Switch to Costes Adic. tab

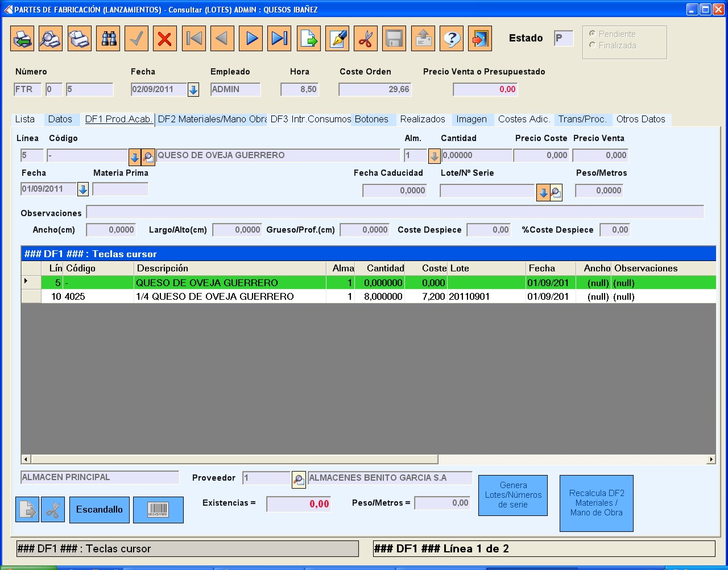point(524,119)
